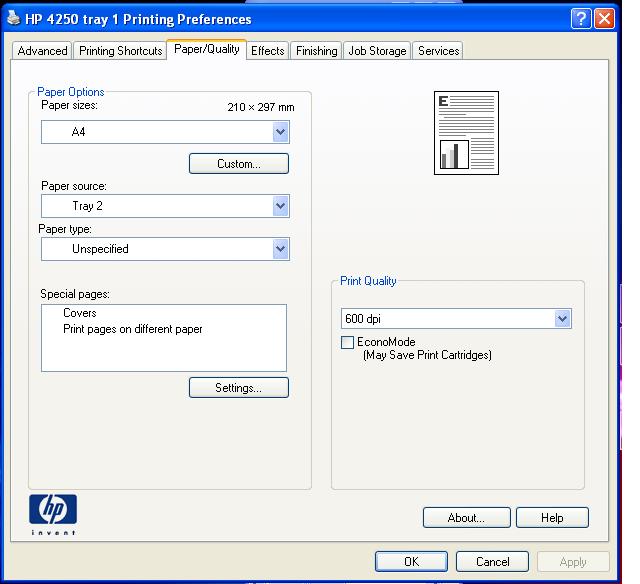Enable the EconoMode checkbox

pos(347,342)
